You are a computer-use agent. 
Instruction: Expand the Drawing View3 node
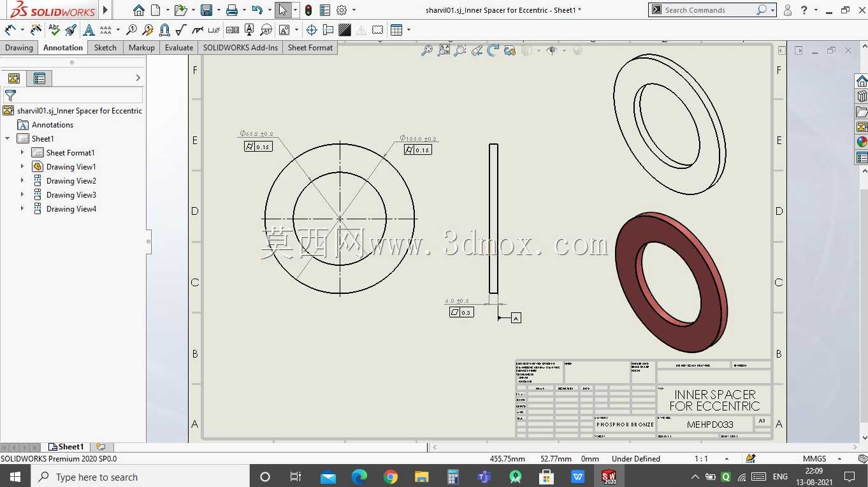[22, 194]
